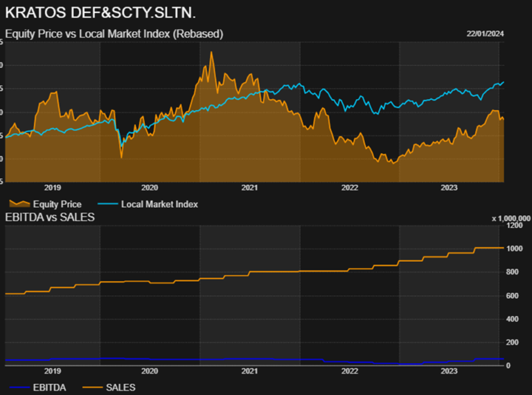This screenshot has height=395, width=532.
Task: Click the 2023 label on the EBITDA chart axis
Action: pos(449,371)
